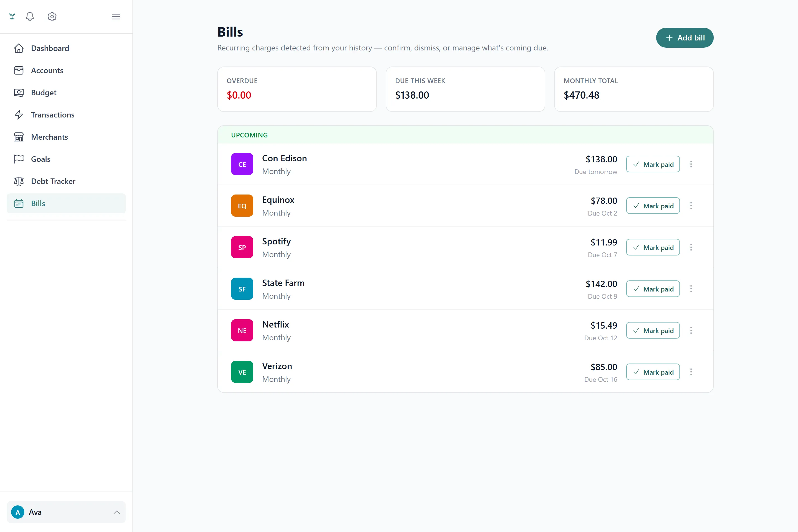Screen dimensions: 798x532
Task: Click the Goals flag icon
Action: (19, 159)
